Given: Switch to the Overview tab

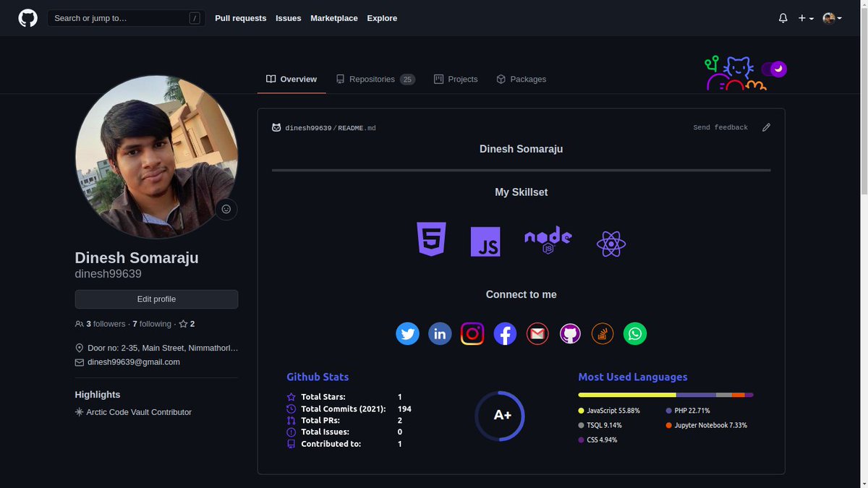Looking at the screenshot, I should click(x=292, y=79).
